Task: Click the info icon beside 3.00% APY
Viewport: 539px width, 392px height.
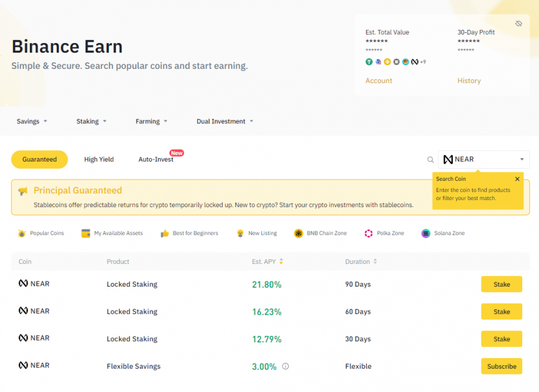Action: pyautogui.click(x=285, y=366)
